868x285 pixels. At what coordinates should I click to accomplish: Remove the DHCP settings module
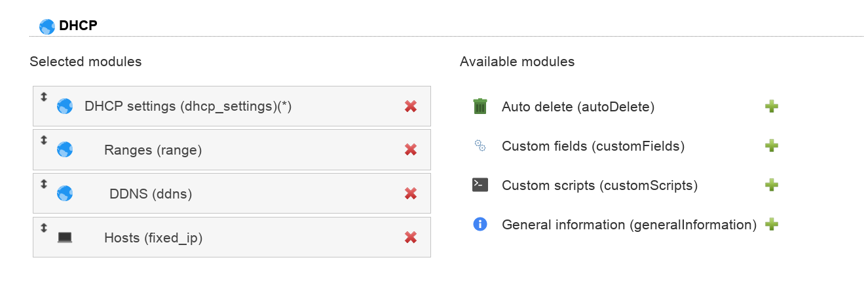(x=411, y=106)
